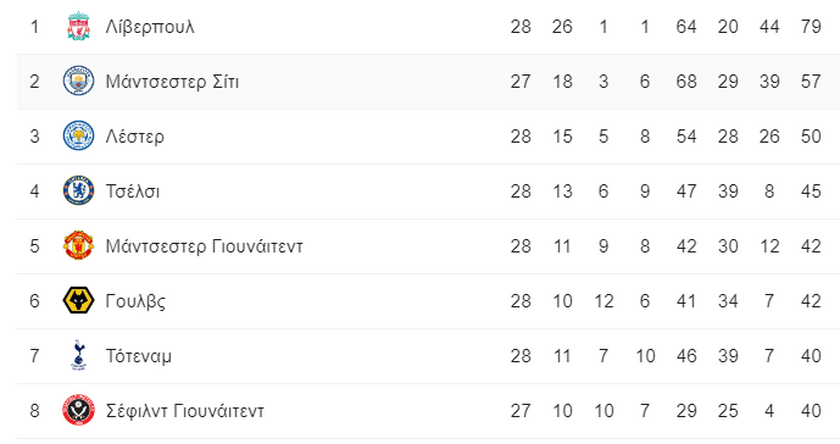
Task: Click Liverpool's 79 points value
Action: [x=811, y=27]
